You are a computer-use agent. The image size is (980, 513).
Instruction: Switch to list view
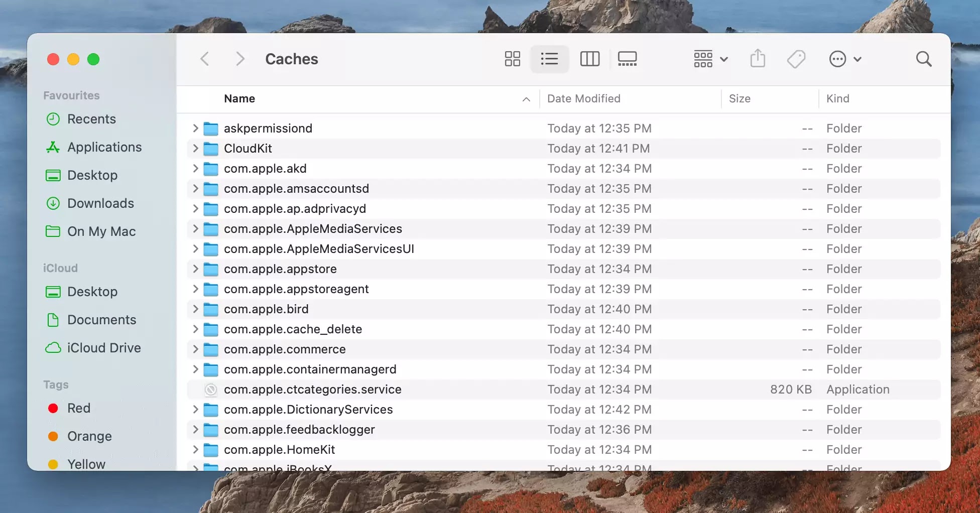[x=549, y=59]
